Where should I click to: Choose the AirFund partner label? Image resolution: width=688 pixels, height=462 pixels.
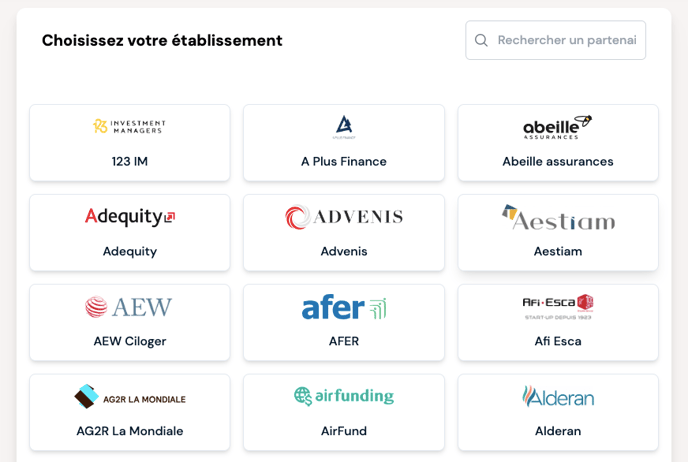click(344, 431)
